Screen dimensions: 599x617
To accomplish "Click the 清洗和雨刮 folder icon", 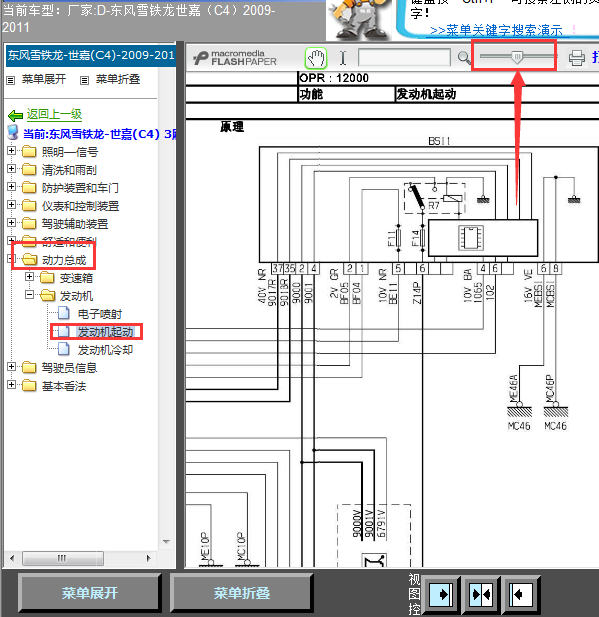I will [x=29, y=170].
